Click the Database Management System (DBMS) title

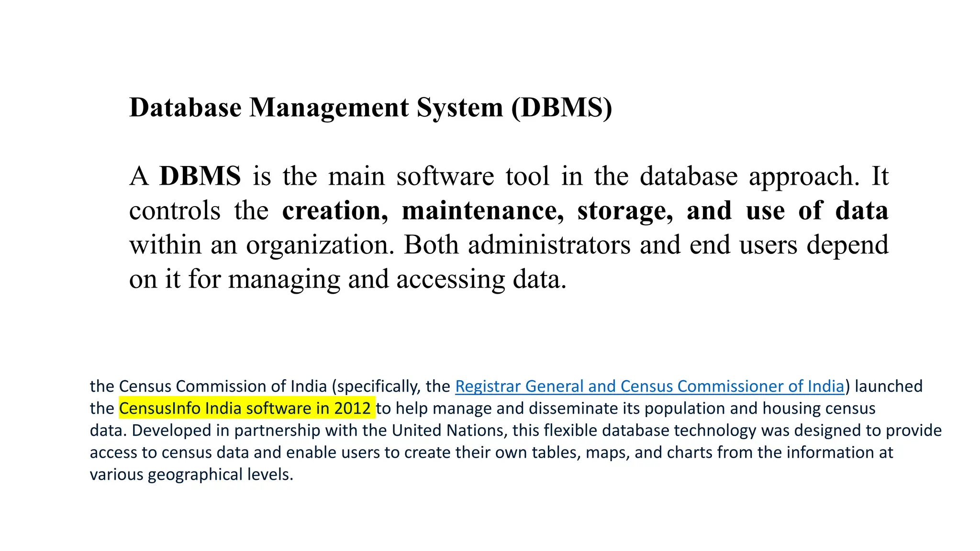[x=370, y=107]
